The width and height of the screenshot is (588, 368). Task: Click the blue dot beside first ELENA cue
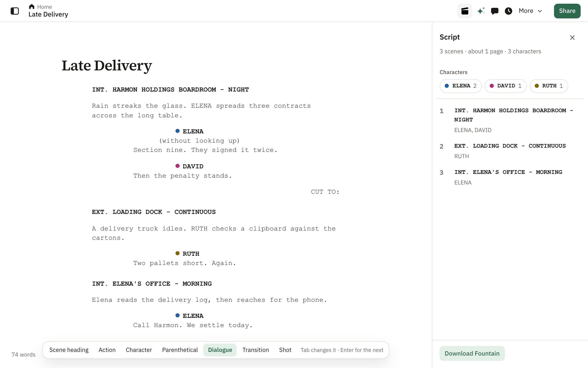177,131
